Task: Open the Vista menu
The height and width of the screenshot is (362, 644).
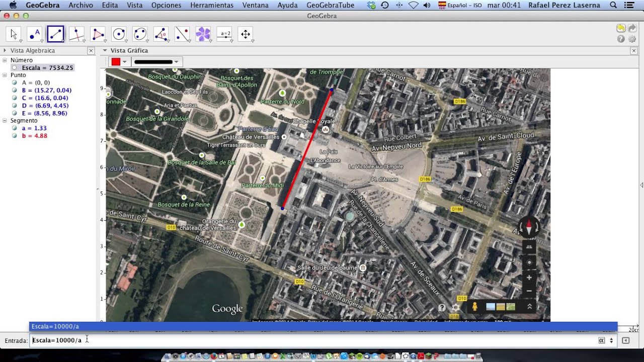Action: click(135, 5)
